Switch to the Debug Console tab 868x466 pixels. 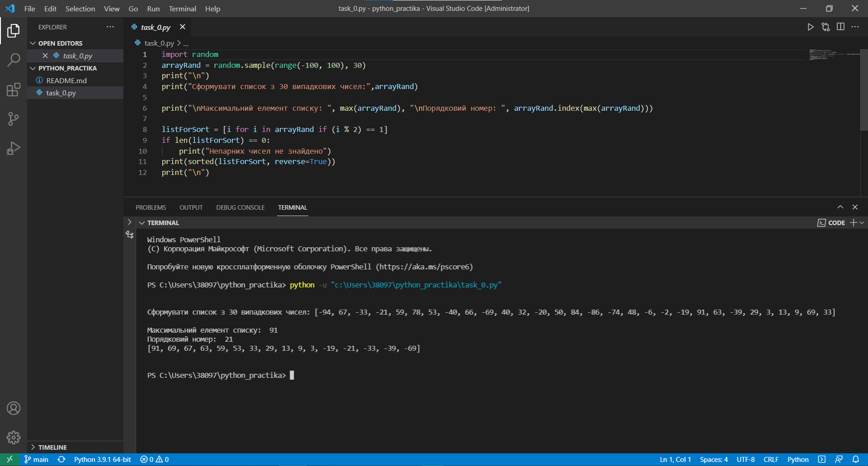(241, 207)
